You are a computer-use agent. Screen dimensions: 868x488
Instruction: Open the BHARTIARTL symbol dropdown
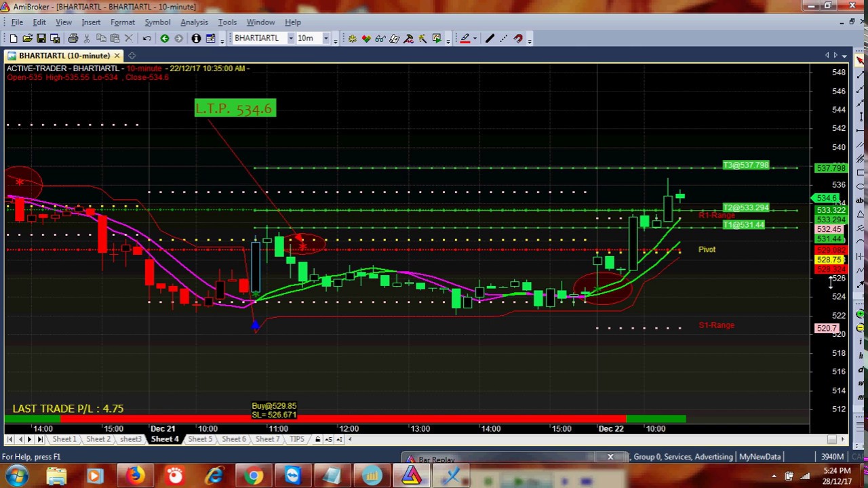[x=291, y=39]
